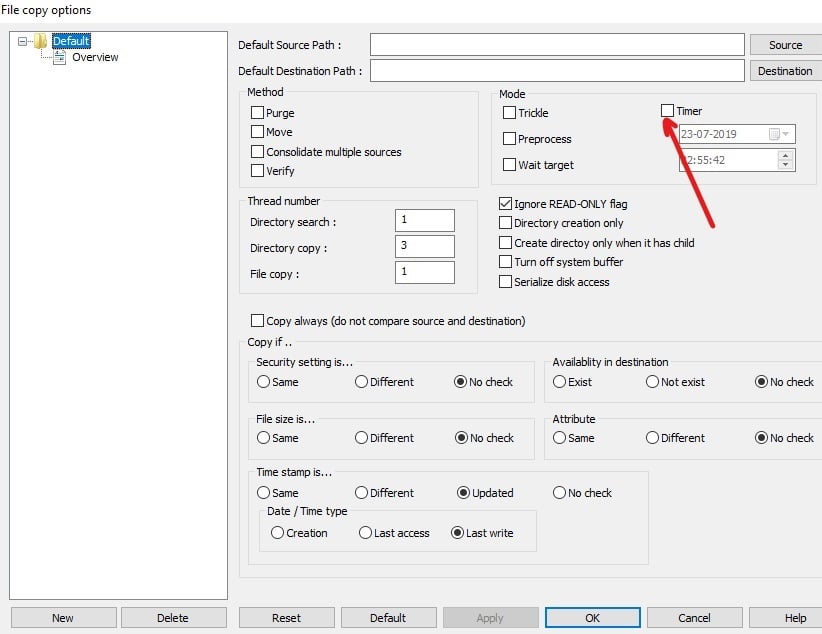Choose Exist under Availability in destination
Image resolution: width=822 pixels, height=634 pixels.
[x=560, y=382]
